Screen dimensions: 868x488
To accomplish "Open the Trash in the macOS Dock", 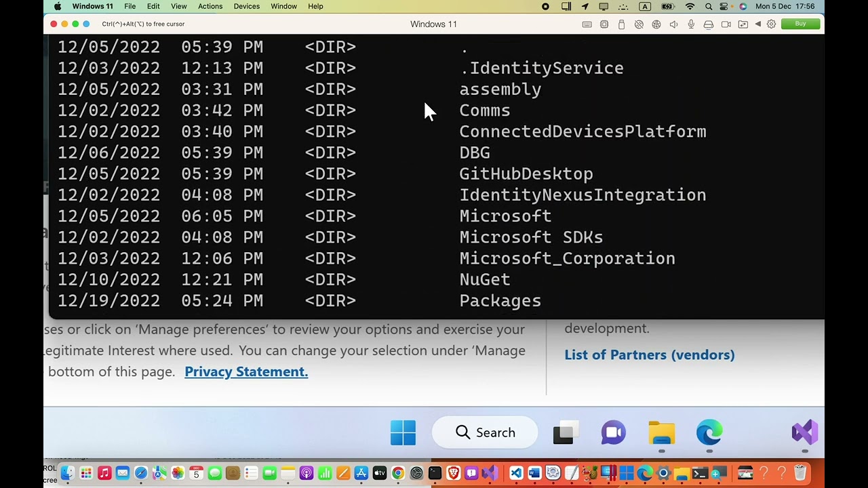I will [x=800, y=473].
